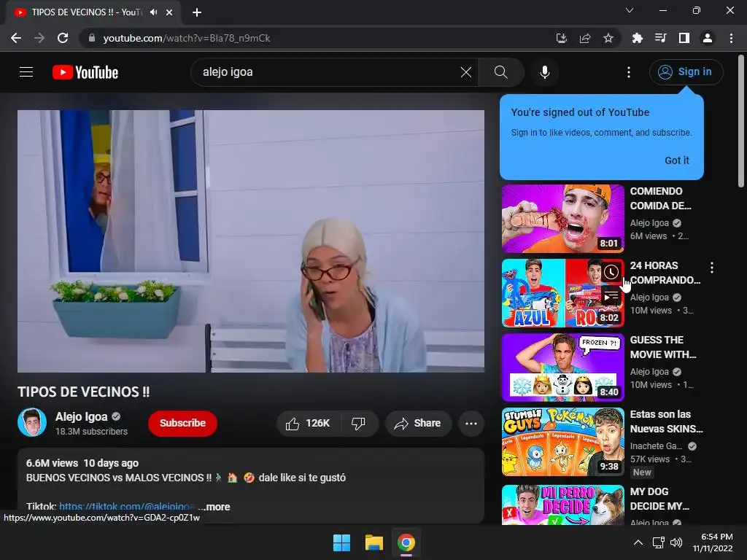Install app icon in address bar
Screen dimensions: 747x560
pos(562,38)
